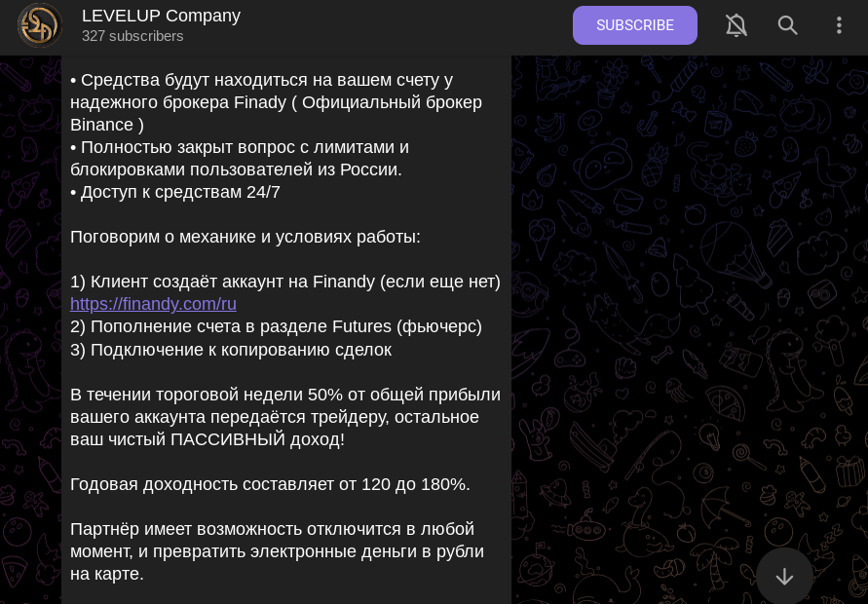Open search in this channel
868x604 pixels.
[x=788, y=25]
